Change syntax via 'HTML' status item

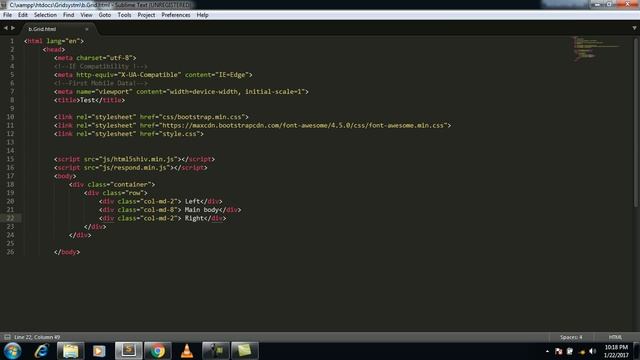(x=616, y=337)
